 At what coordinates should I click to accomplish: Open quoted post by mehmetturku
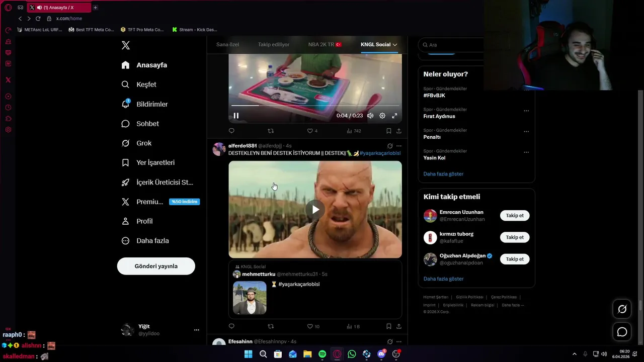pyautogui.click(x=315, y=289)
